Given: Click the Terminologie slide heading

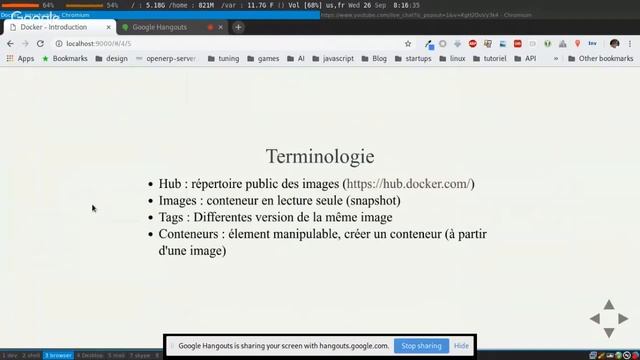Looking at the screenshot, I should [x=320, y=156].
